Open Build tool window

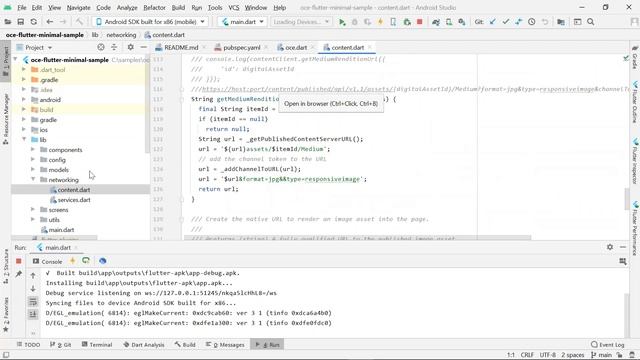(x=185, y=344)
